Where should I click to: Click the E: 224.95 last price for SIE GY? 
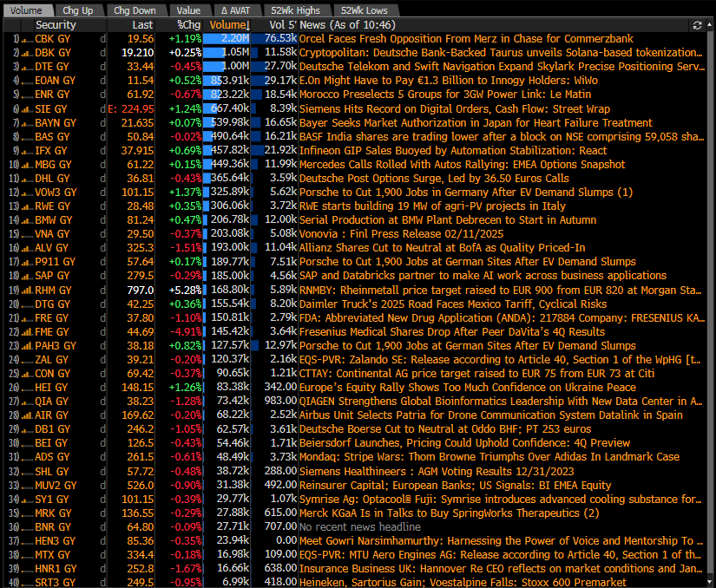pyautogui.click(x=131, y=109)
